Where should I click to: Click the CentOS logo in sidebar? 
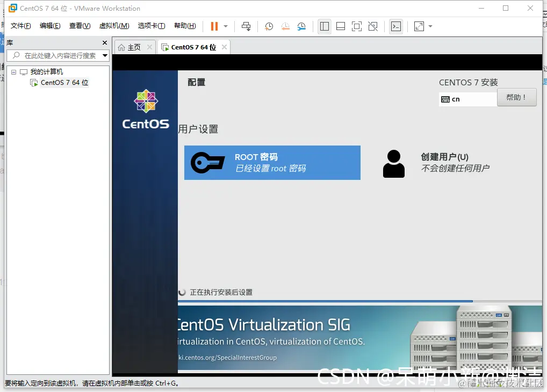(146, 110)
